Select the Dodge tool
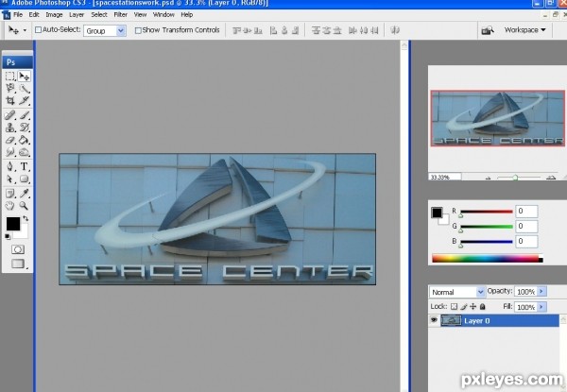Screen dimensions: 567x392 25,152
